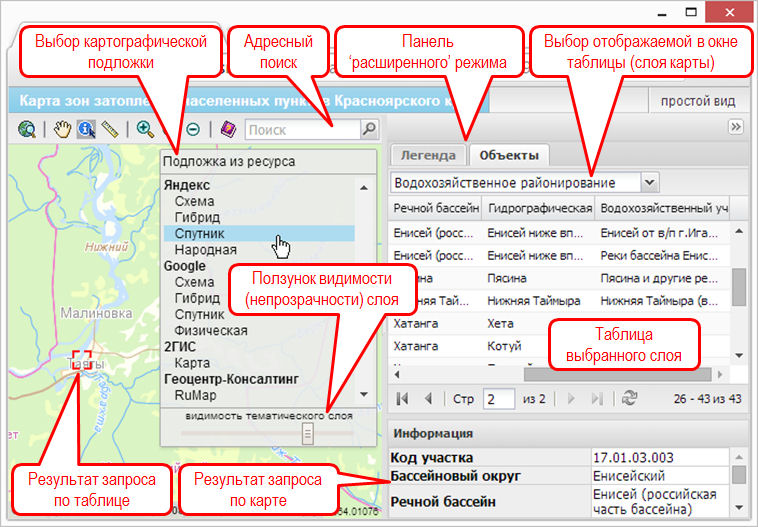The image size is (758, 527).
Task: Choose RuMap base map
Action: [195, 395]
